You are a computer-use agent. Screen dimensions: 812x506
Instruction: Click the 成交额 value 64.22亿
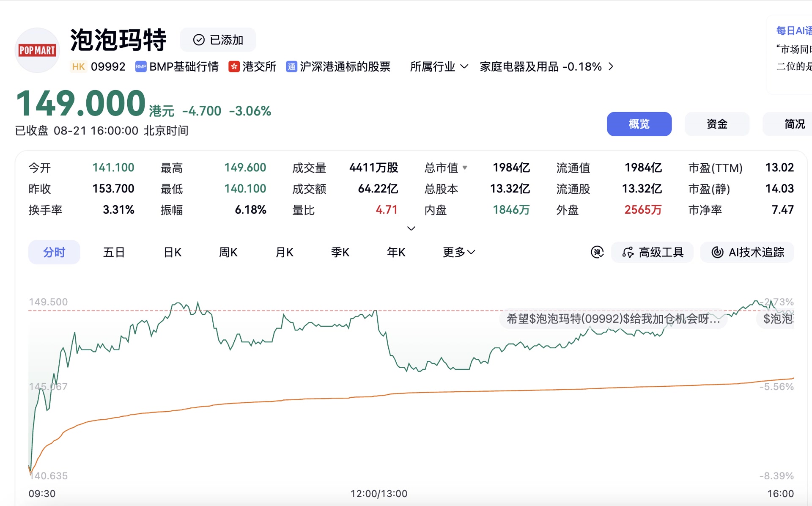378,189
